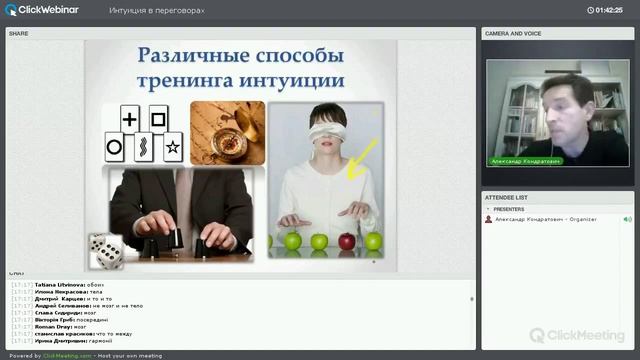Click the ClickWebinar logo

coord(42,10)
